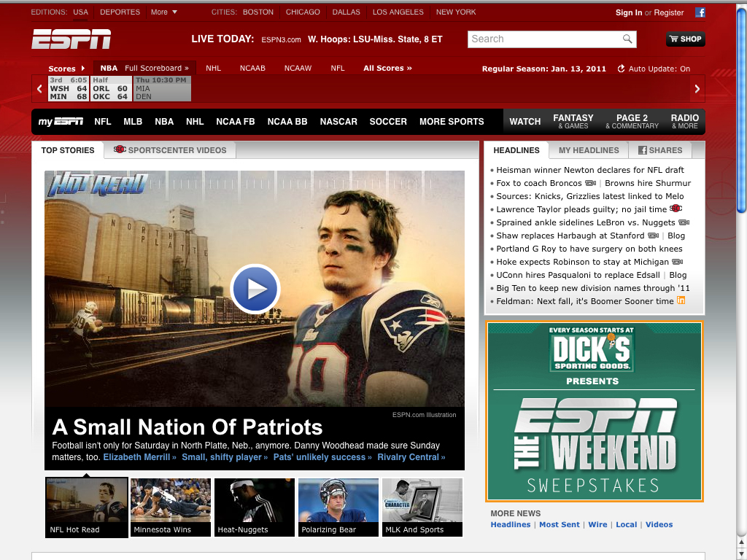Click the myESPN logo in navigation
Image resolution: width=747 pixels, height=560 pixels.
[61, 122]
